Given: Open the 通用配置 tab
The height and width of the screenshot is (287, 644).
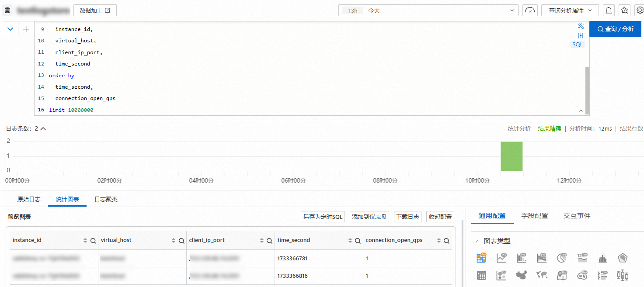Looking at the screenshot, I should [492, 216].
